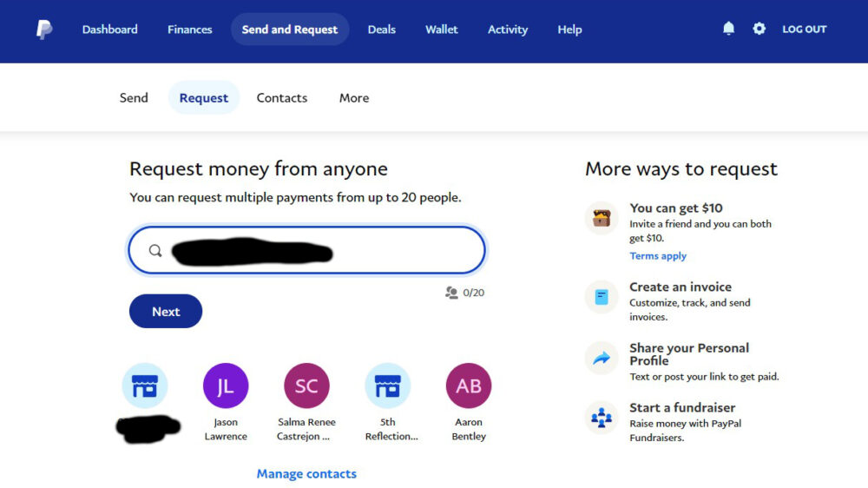Click the people count icon beside 0/20
Viewport: 868px width, 488px height.
pos(451,293)
